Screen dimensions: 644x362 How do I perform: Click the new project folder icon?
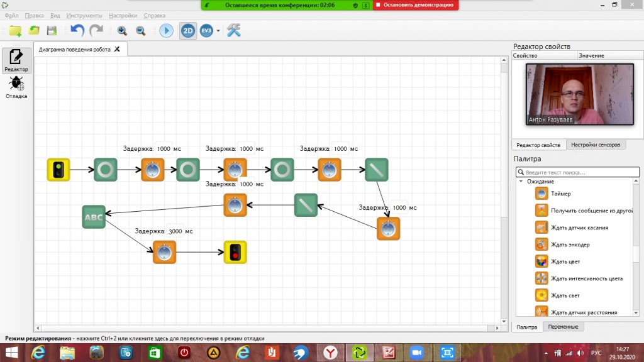point(14,30)
